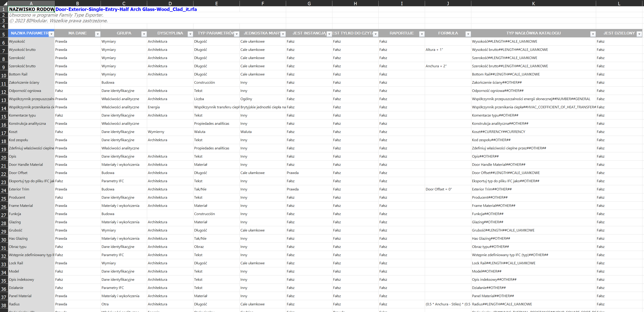This screenshot has width=644, height=312.
Task: Open filter dropdown for RAPORTUJE column
Action: click(x=422, y=34)
